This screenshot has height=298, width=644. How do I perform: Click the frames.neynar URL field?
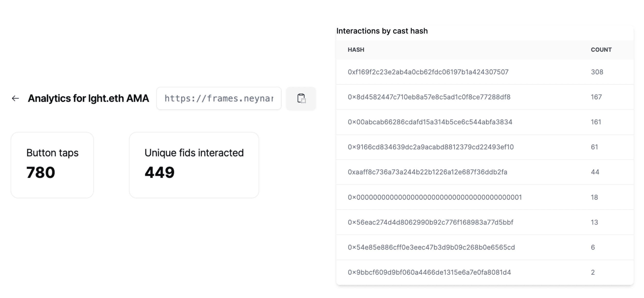[x=219, y=98]
